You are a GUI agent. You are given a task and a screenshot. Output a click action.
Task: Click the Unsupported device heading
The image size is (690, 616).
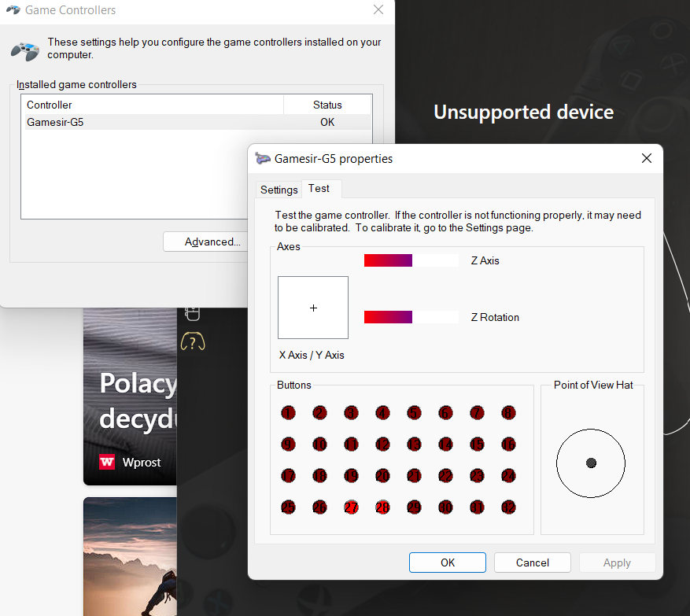click(524, 112)
